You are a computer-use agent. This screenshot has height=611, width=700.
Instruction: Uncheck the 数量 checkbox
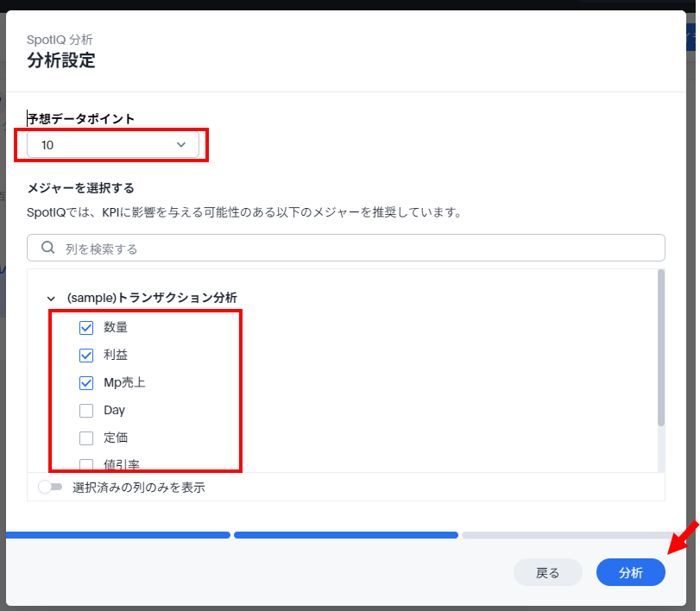[86, 328]
